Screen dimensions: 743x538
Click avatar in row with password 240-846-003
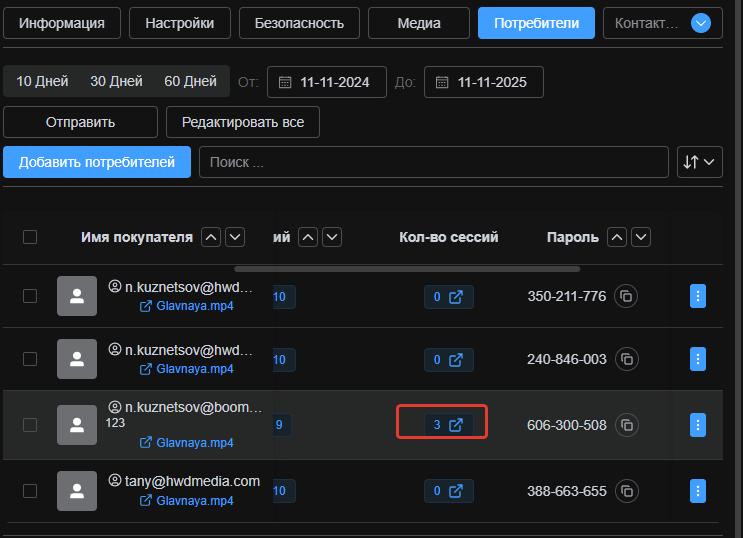[x=77, y=359]
